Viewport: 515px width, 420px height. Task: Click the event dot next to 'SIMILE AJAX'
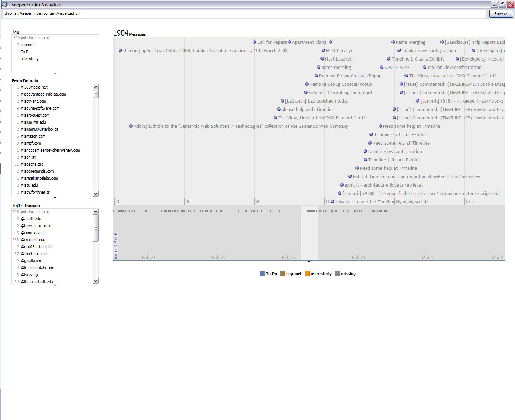pyautogui.click(x=382, y=67)
